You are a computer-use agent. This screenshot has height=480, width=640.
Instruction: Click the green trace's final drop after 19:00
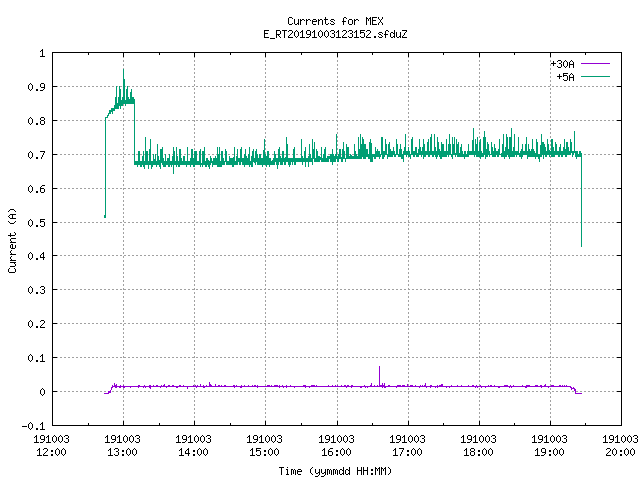[581, 200]
